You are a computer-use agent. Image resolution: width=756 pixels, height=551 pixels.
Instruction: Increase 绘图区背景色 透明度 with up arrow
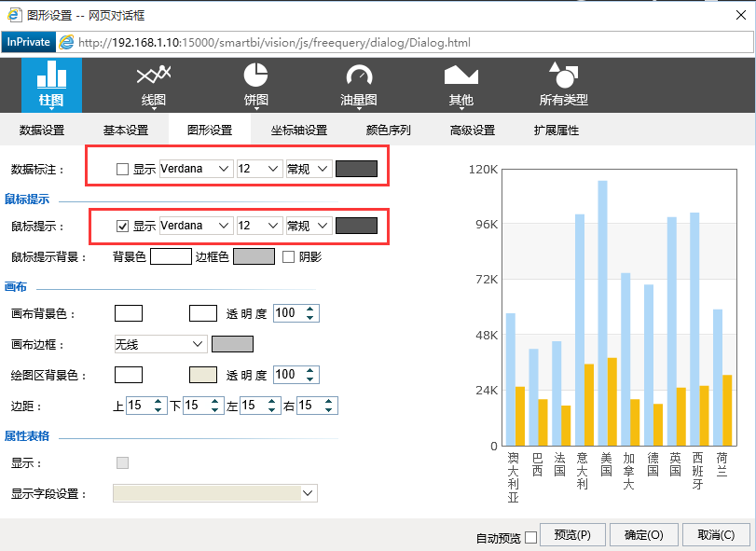point(310,370)
